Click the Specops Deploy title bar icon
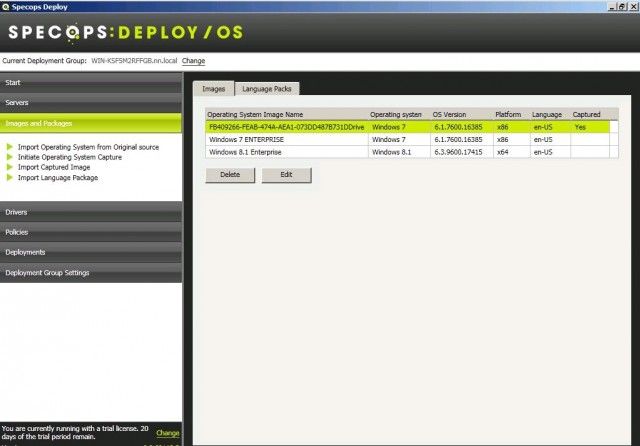Image resolution: width=640 pixels, height=446 pixels. (x=5, y=7)
